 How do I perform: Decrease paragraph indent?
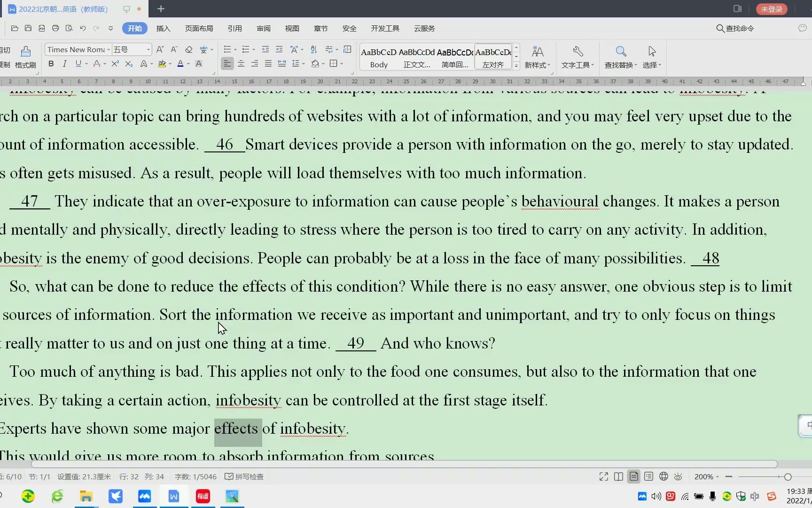tap(265, 49)
